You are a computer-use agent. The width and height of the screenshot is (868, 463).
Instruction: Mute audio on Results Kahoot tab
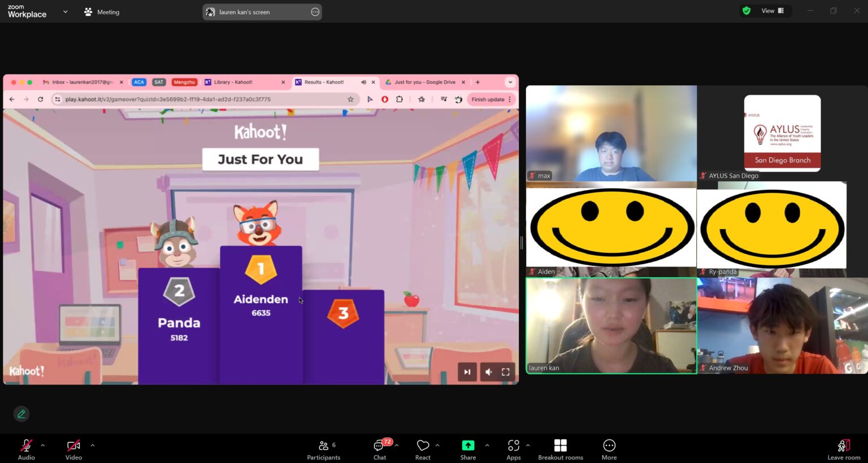click(363, 82)
